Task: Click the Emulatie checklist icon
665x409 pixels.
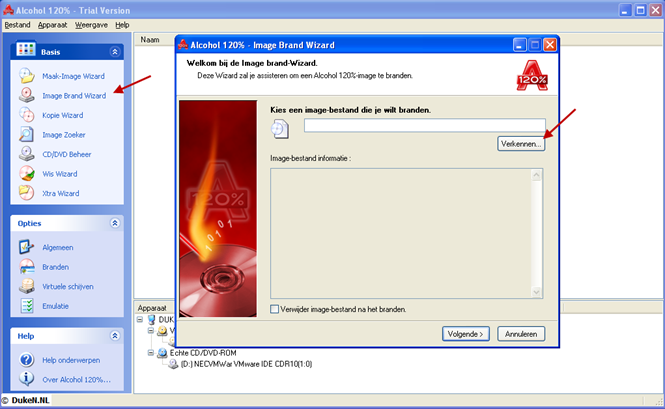Action: (27, 305)
